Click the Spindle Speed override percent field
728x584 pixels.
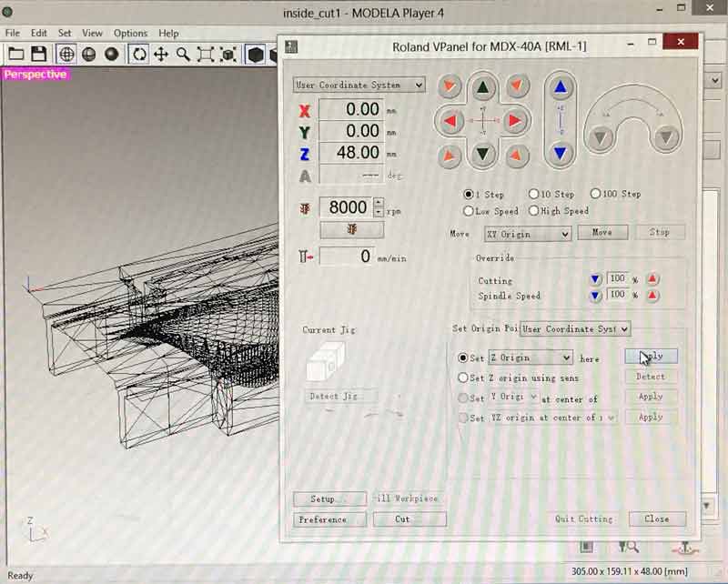coord(618,295)
